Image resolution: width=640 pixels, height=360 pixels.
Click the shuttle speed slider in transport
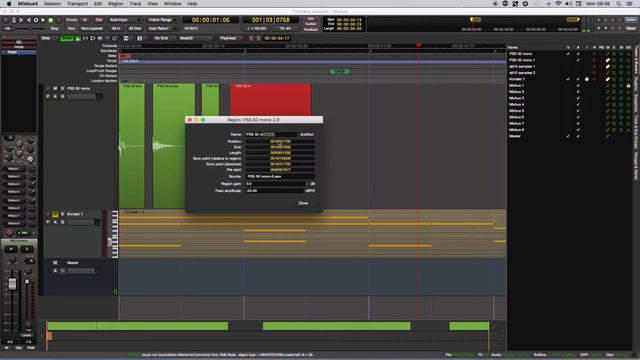(29, 29)
